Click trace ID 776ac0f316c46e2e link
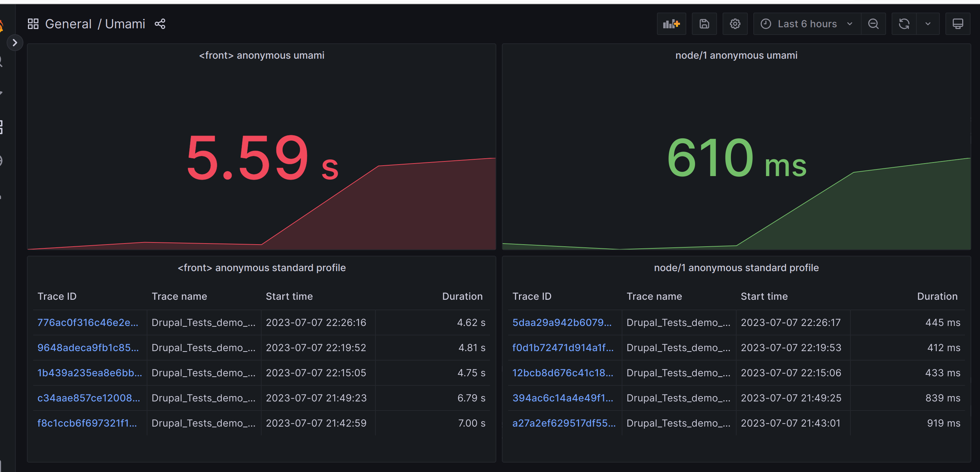The width and height of the screenshot is (980, 472). pyautogui.click(x=88, y=322)
